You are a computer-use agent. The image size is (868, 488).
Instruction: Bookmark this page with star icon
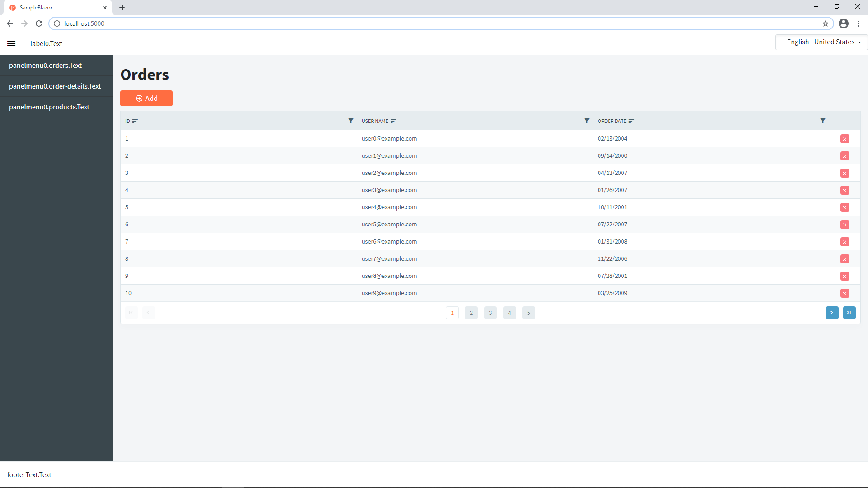pos(825,23)
